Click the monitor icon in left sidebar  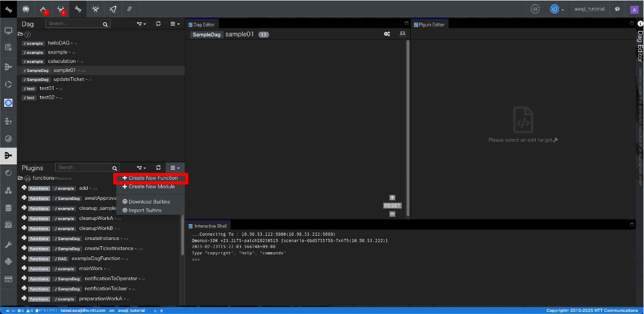pos(8,31)
